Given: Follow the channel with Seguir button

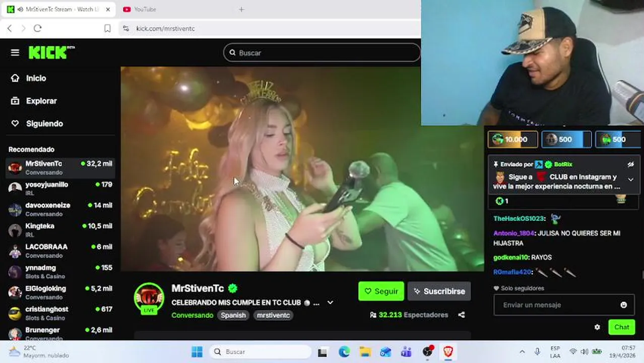Looking at the screenshot, I should pos(381,291).
